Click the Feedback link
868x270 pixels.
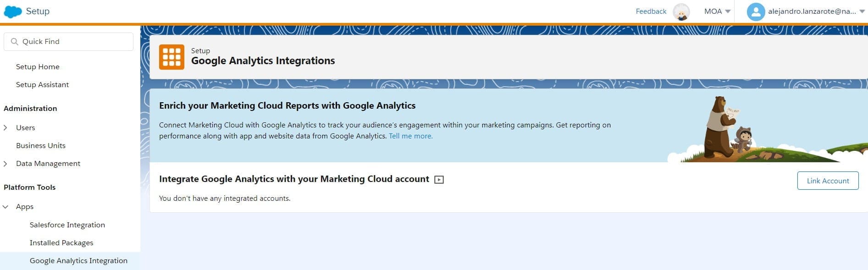(x=651, y=11)
